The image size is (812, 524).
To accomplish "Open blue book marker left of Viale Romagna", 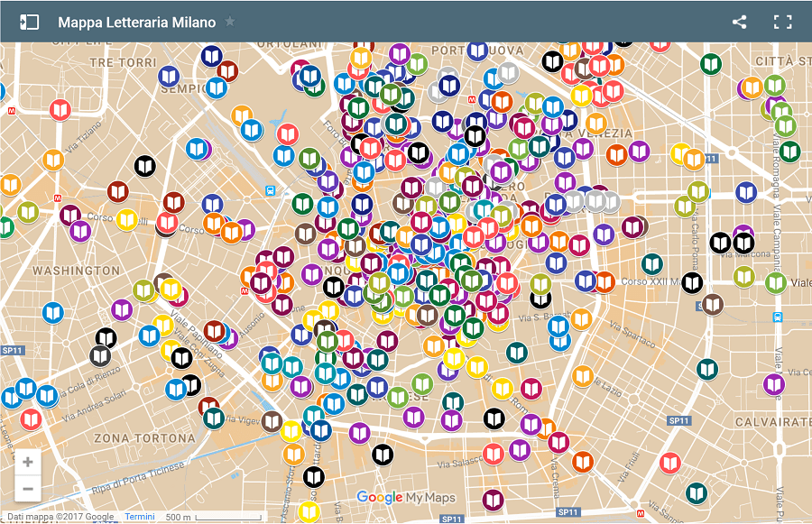I will coord(746,192).
